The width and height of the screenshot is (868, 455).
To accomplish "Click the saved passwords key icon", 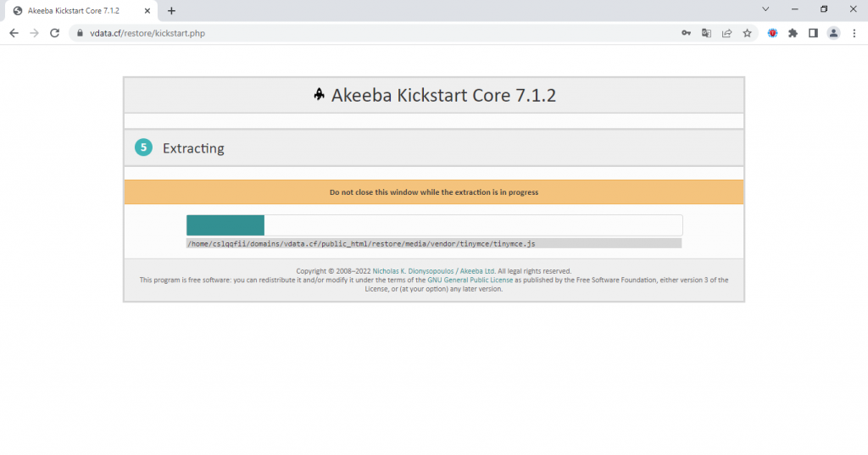I will 686,33.
